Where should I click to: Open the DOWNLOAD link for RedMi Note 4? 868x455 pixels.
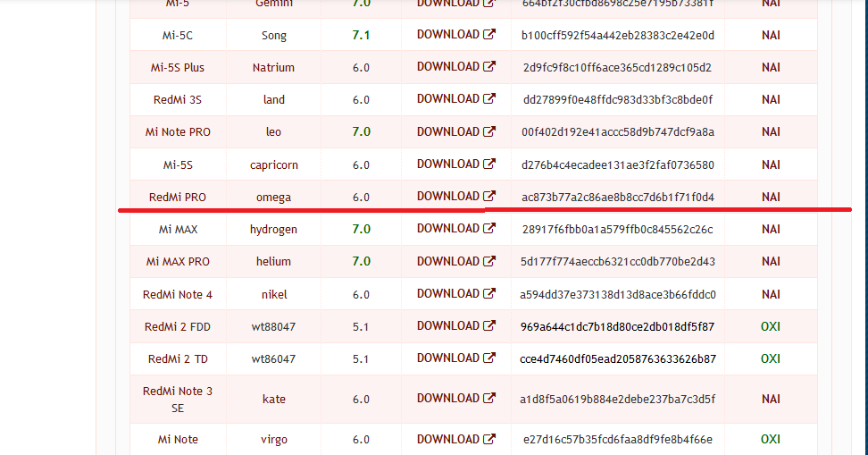(456, 294)
